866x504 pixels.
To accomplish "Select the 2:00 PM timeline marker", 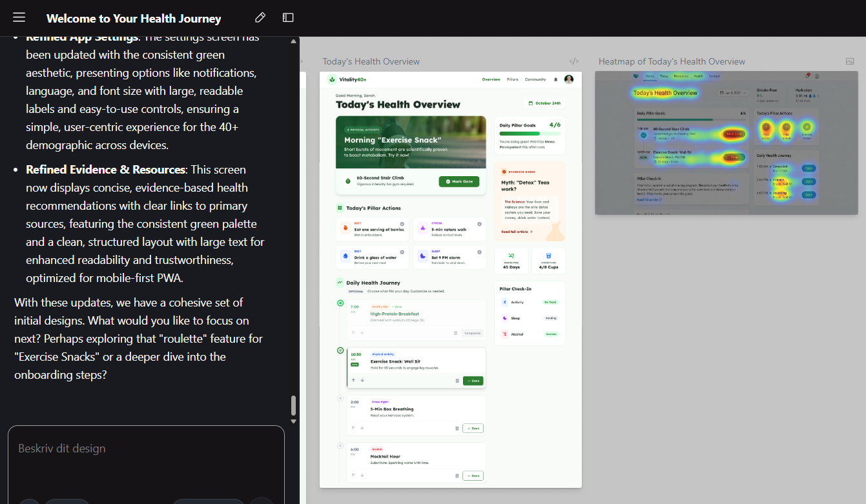I will (340, 398).
